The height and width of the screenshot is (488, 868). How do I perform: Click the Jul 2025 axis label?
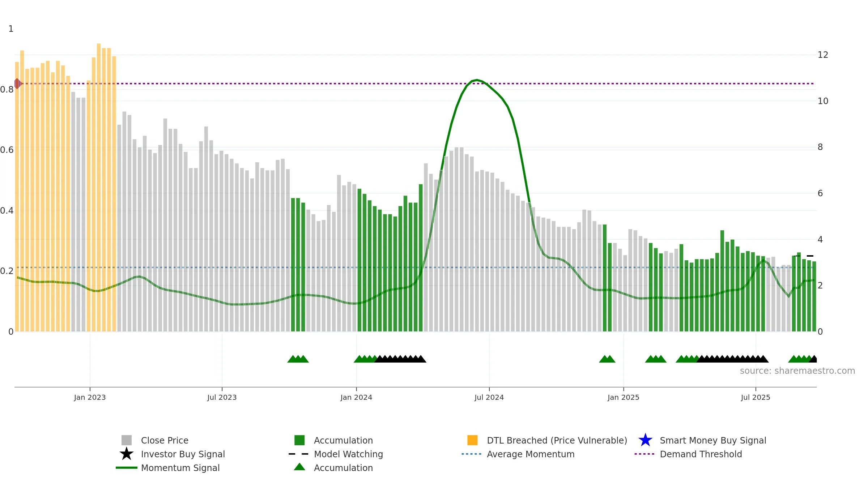(756, 397)
